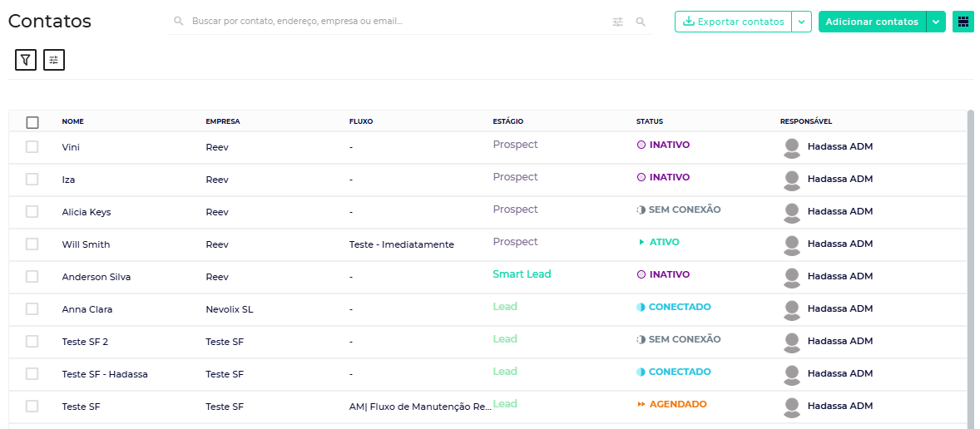This screenshot has height=429, width=980.
Task: Click the avatar icon in Vini's row
Action: [792, 147]
